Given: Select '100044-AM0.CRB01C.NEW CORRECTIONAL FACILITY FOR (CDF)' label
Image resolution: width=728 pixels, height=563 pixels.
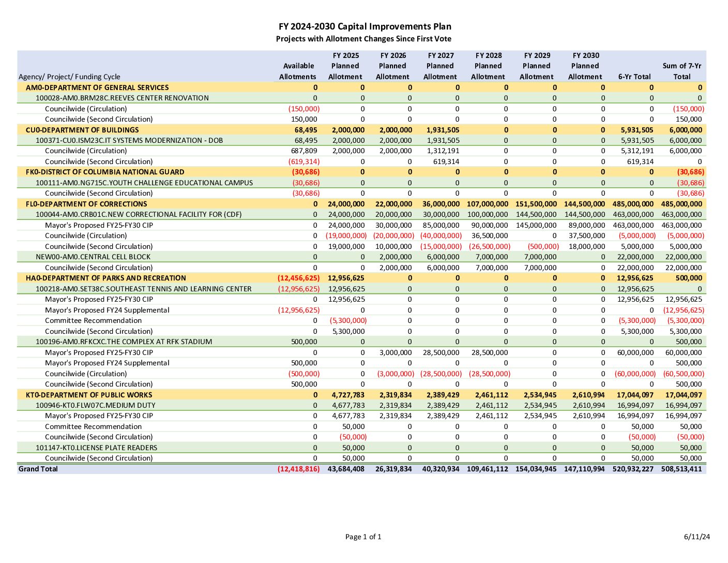Looking at the screenshot, I should (x=139, y=214).
